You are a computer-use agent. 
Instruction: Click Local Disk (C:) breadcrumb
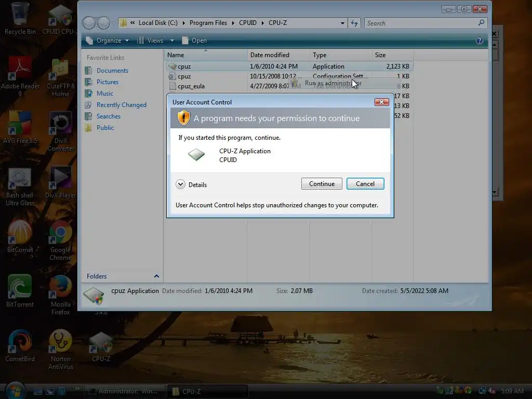pyautogui.click(x=158, y=23)
